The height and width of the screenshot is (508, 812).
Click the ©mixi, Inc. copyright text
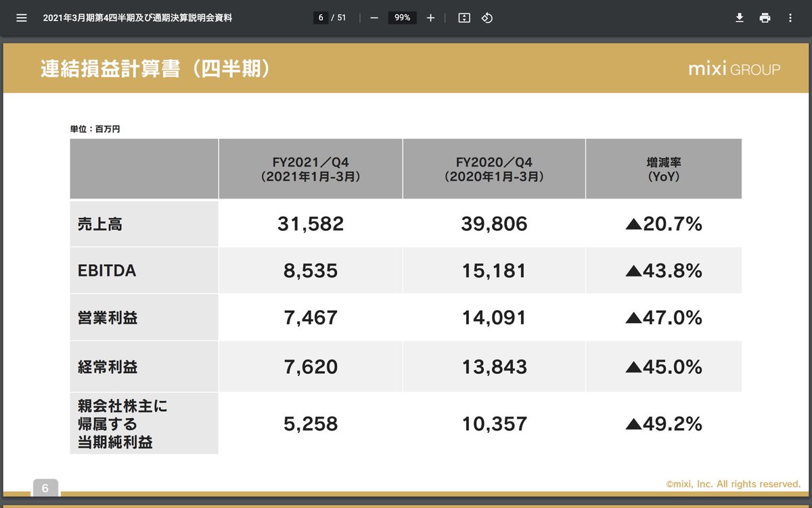pos(733,484)
